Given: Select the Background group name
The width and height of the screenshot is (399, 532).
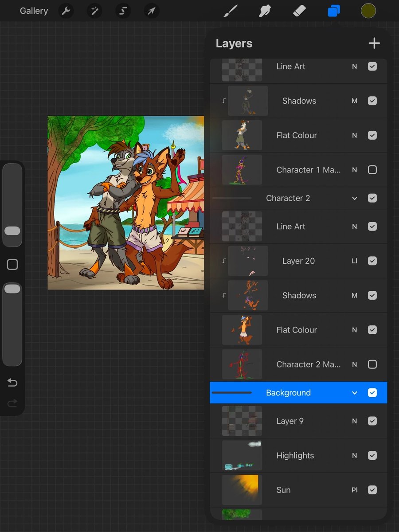Looking at the screenshot, I should click(288, 393).
